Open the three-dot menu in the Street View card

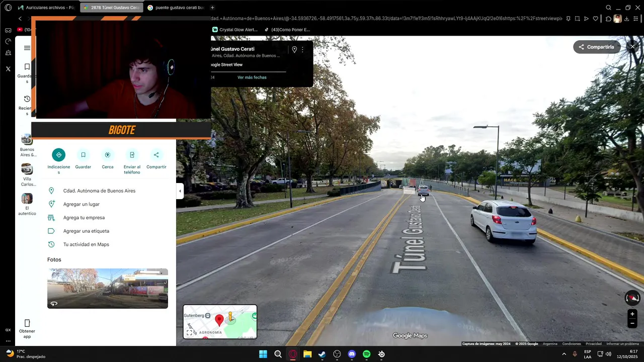click(302, 49)
